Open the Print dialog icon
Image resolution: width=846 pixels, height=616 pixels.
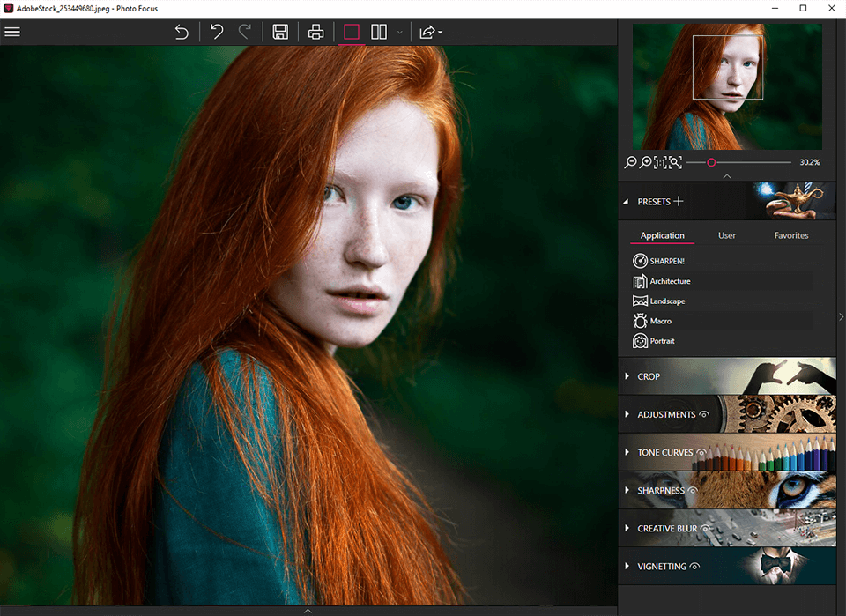point(315,32)
